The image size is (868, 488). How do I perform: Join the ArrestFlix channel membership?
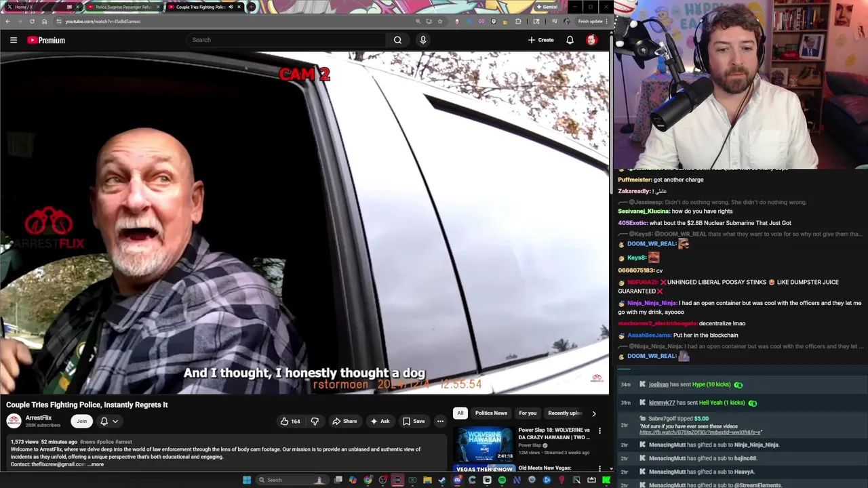81,422
